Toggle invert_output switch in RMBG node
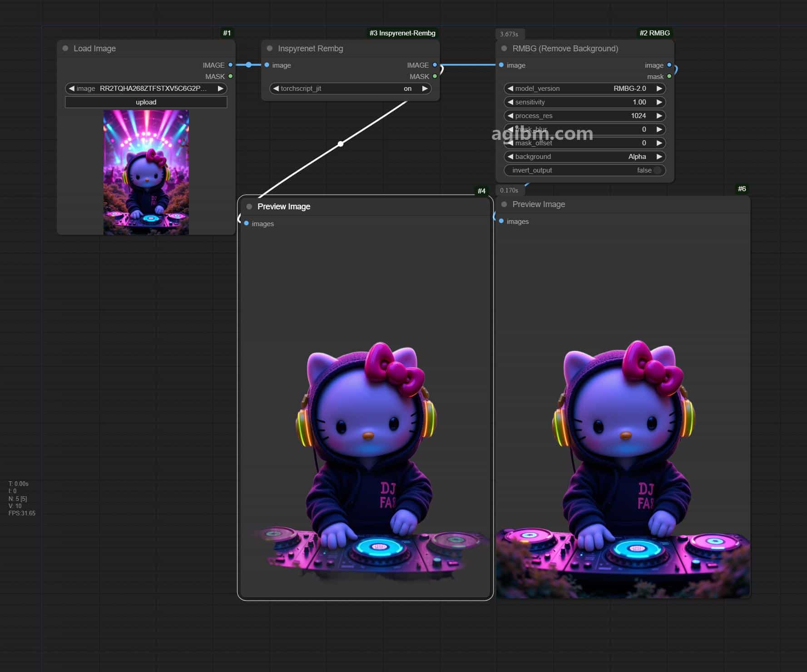This screenshot has width=807, height=672. click(657, 170)
